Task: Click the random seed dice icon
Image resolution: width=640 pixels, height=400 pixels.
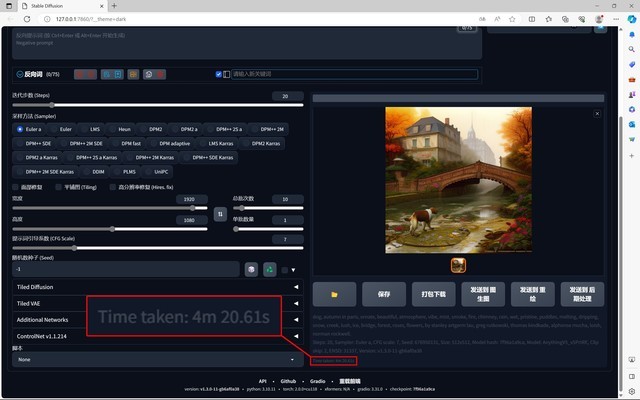Action: [x=251, y=269]
